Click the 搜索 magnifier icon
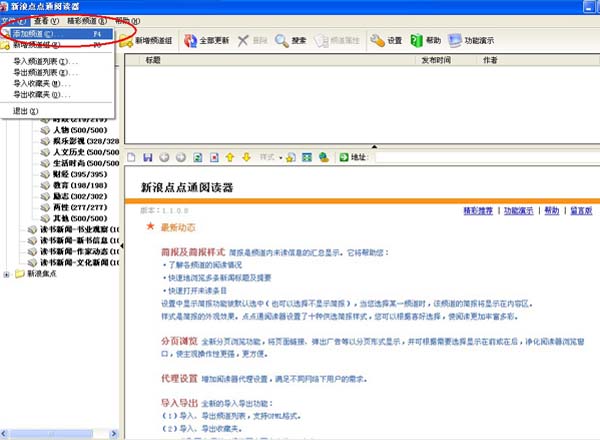 coord(282,41)
